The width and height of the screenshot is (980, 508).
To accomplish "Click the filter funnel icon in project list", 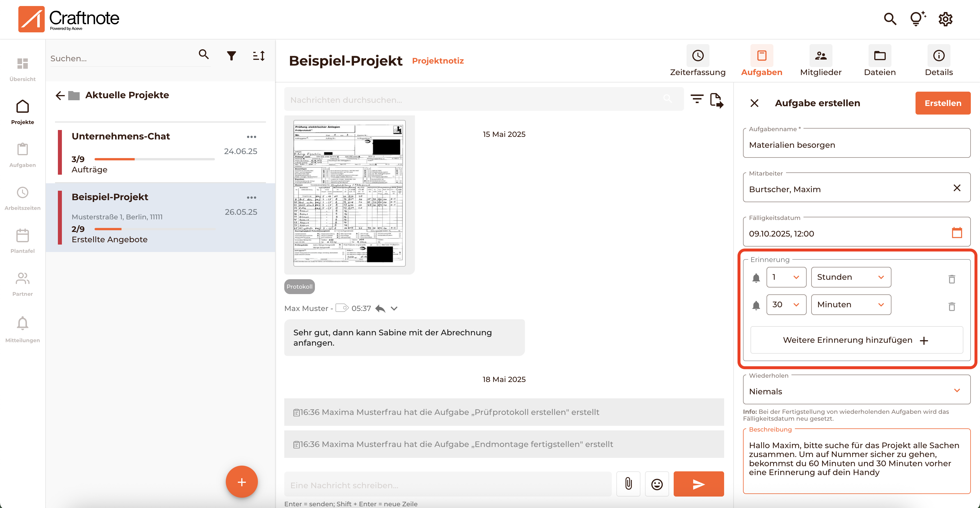I will click(231, 56).
